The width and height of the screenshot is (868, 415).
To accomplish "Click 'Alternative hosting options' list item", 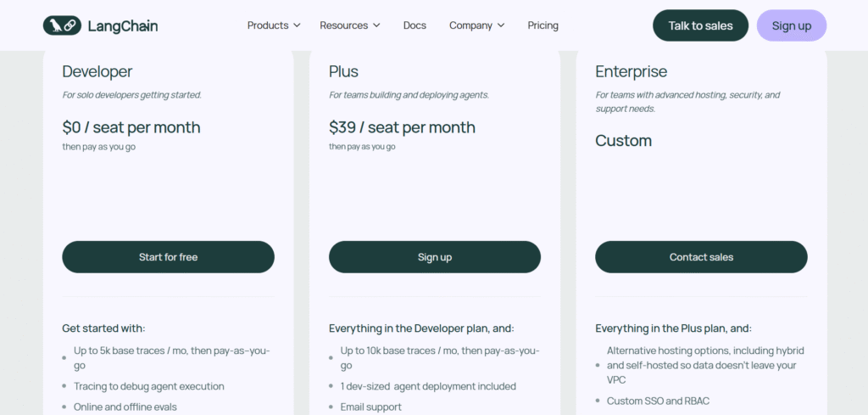I will point(705,365).
